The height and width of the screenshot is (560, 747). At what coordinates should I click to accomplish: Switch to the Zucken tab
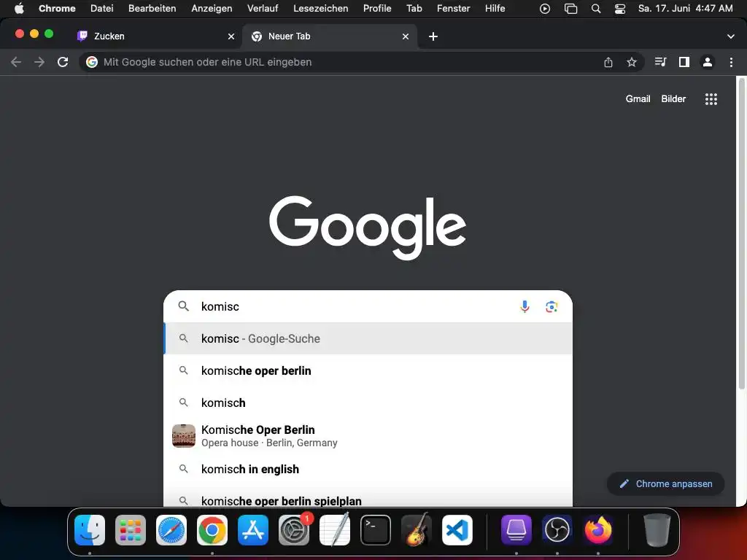click(155, 36)
